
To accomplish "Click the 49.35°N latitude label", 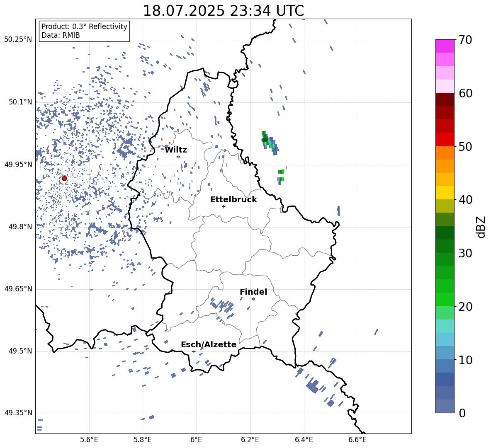I will point(18,413).
